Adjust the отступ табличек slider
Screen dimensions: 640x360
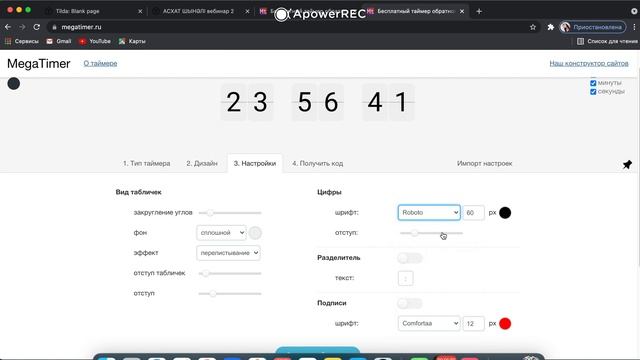230,273
